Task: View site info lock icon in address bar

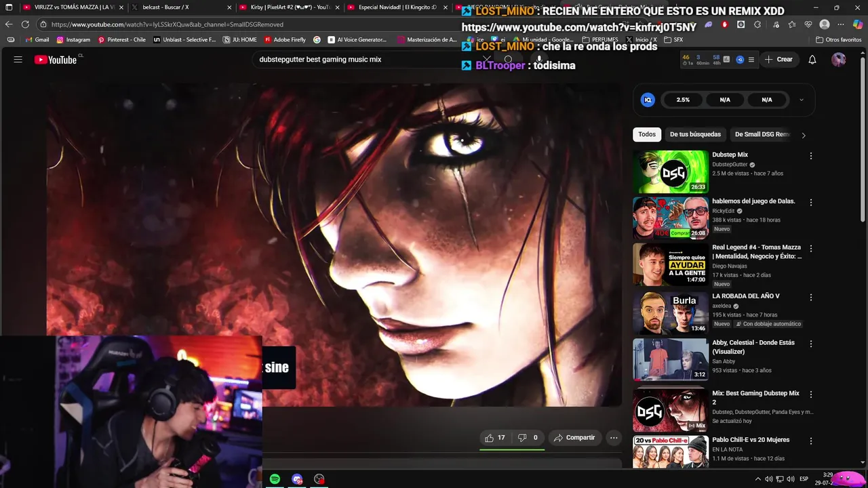Action: pos(43,24)
